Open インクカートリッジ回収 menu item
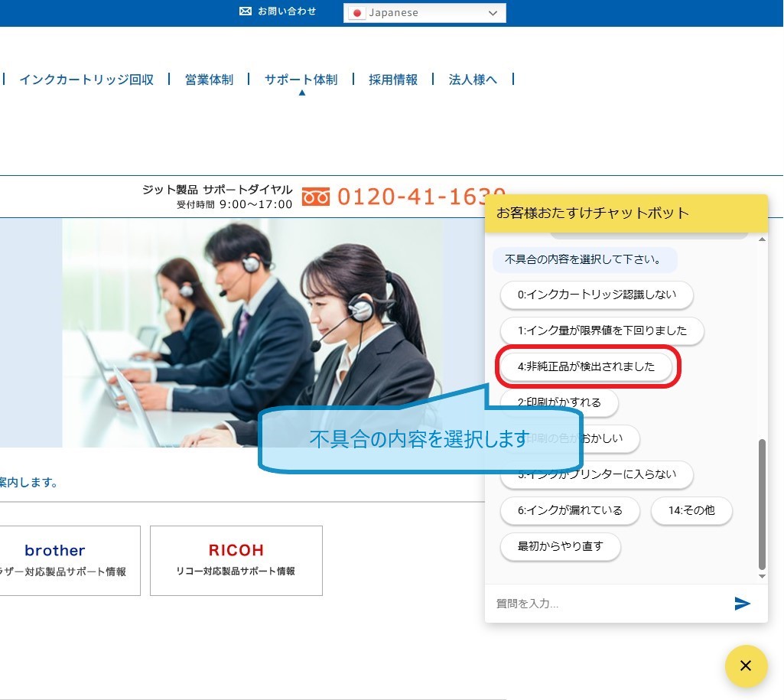The width and height of the screenshot is (784, 700). click(x=86, y=80)
